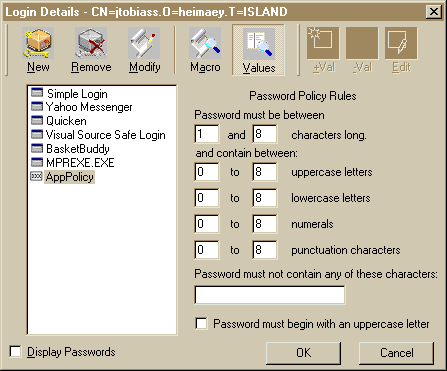This screenshot has width=447, height=371.
Task: Click the maximum numerals field
Action: (265, 224)
